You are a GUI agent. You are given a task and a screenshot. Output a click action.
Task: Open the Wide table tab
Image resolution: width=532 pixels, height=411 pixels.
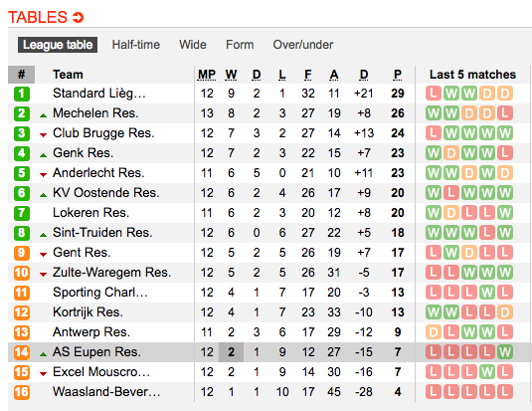click(193, 45)
